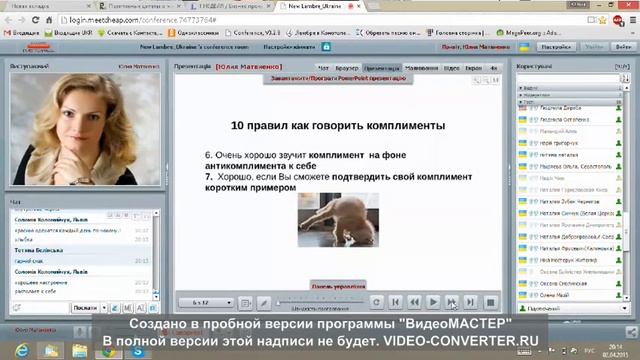Click the browser home button
This screenshot has width=640, height=360.
click(49, 20)
